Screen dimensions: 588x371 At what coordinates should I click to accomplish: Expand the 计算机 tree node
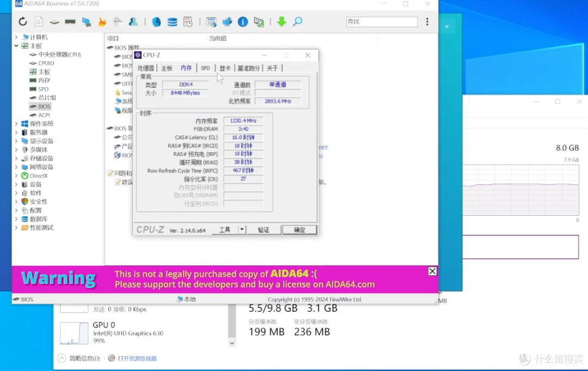coord(16,37)
